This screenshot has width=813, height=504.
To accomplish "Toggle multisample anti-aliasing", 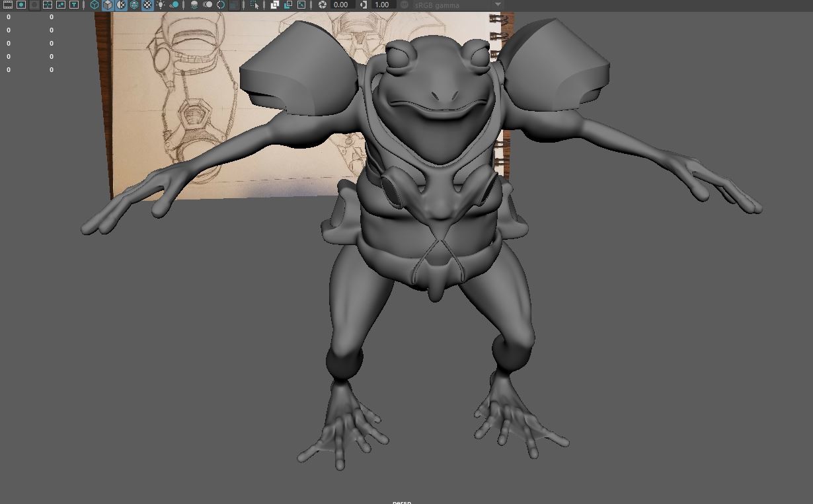I will tap(220, 5).
